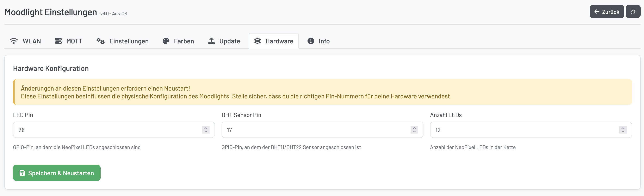Image resolution: width=644 pixels, height=196 pixels.
Task: Click the Farben palette icon
Action: (x=166, y=41)
